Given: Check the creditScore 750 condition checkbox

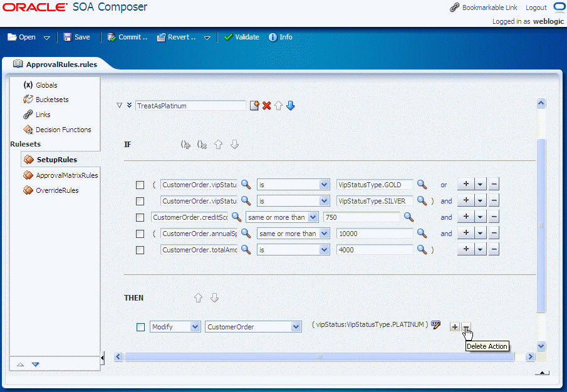Looking at the screenshot, I should pyautogui.click(x=140, y=217).
